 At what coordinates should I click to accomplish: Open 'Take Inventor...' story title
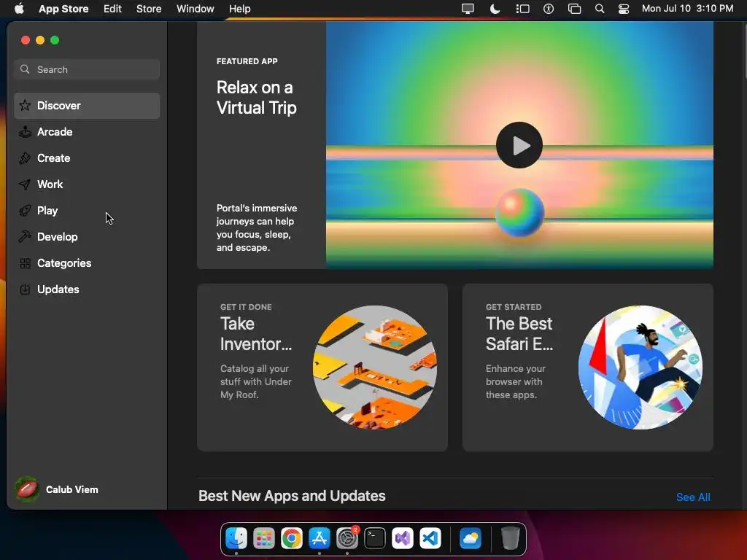(x=256, y=334)
